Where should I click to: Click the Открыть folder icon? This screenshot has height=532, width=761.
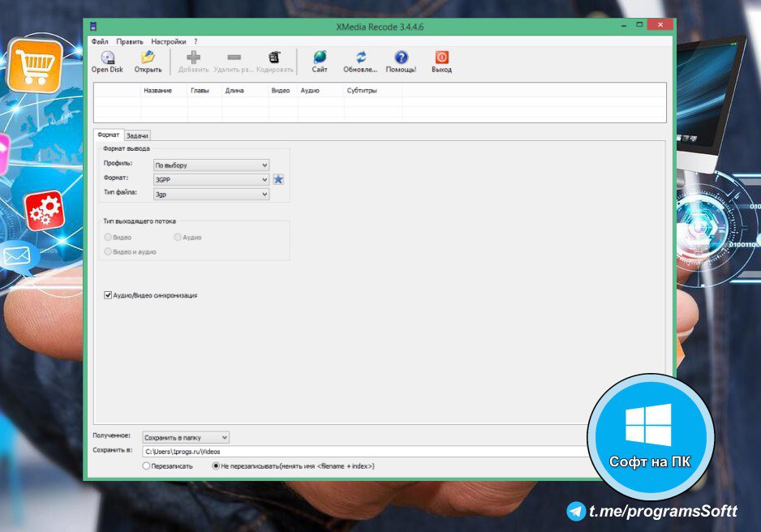click(148, 58)
